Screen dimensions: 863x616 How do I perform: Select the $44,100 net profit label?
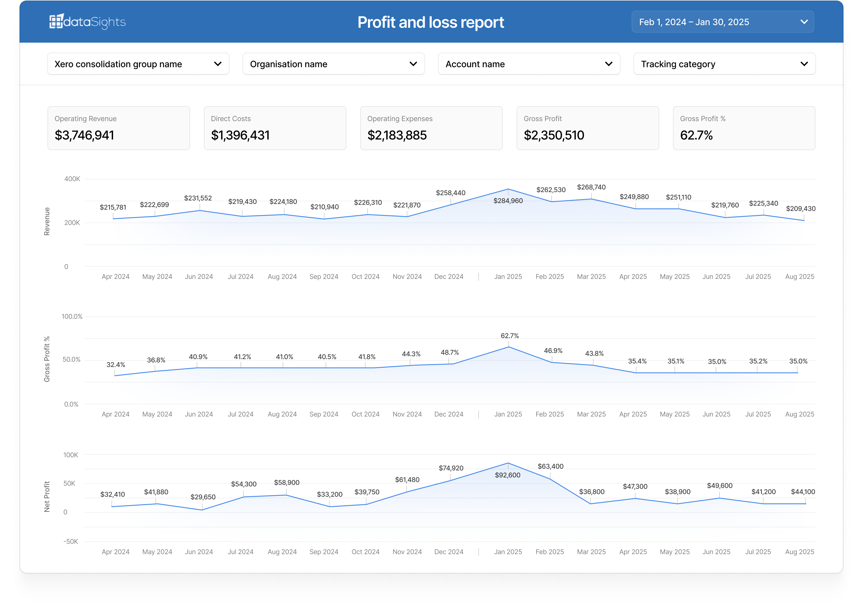click(x=803, y=492)
